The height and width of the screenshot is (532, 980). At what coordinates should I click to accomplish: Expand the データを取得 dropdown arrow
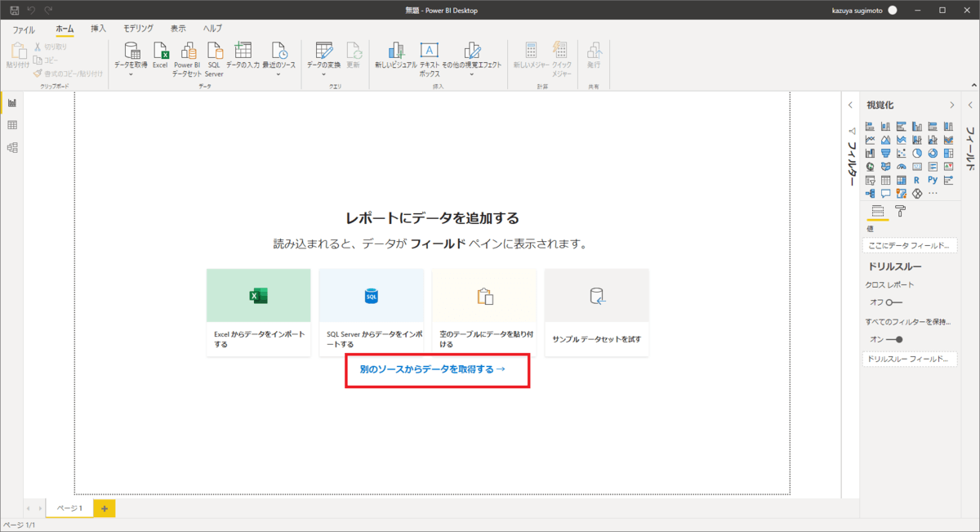point(131,74)
